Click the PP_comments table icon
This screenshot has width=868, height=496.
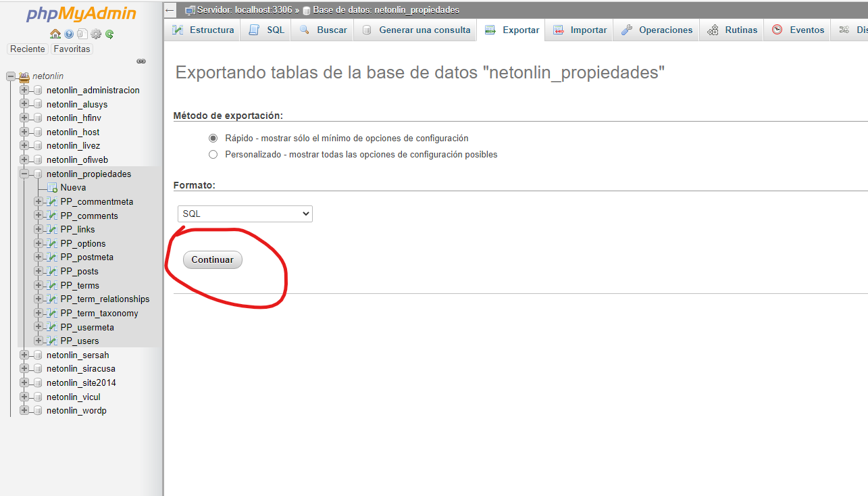click(52, 216)
